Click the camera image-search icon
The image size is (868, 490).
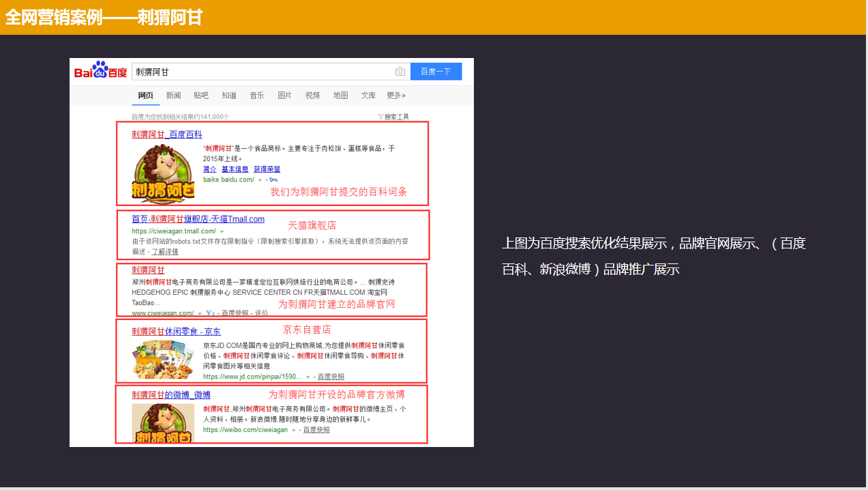click(400, 72)
